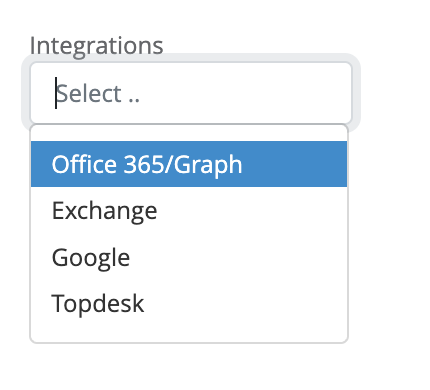The image size is (430, 390).
Task: Click the option listed below Office 365/Graph
Action: coord(189,210)
